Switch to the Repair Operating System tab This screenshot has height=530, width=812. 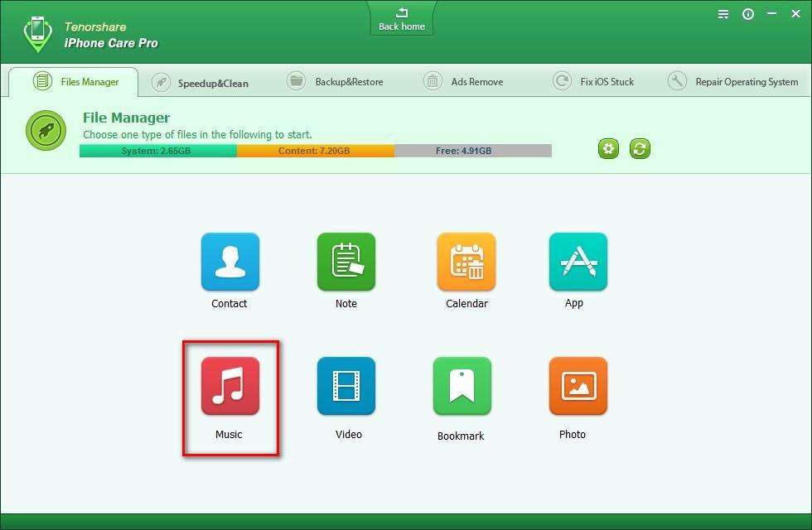732,81
